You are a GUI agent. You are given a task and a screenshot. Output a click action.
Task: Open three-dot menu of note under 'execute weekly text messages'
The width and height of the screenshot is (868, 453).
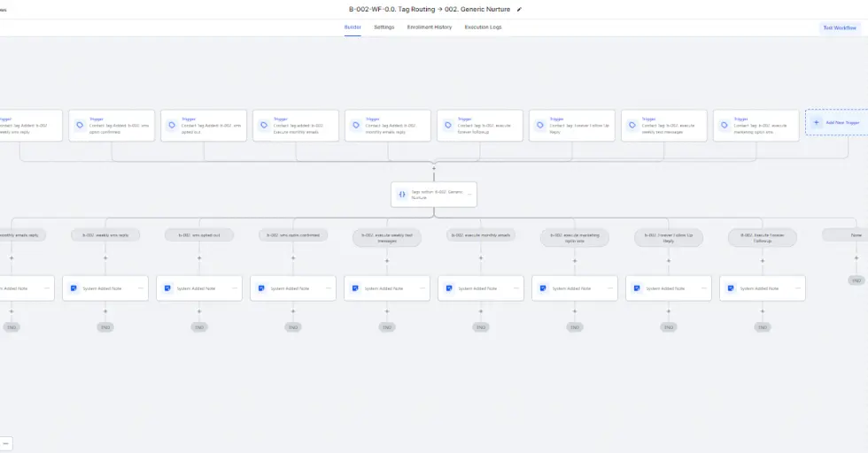pyautogui.click(x=422, y=288)
